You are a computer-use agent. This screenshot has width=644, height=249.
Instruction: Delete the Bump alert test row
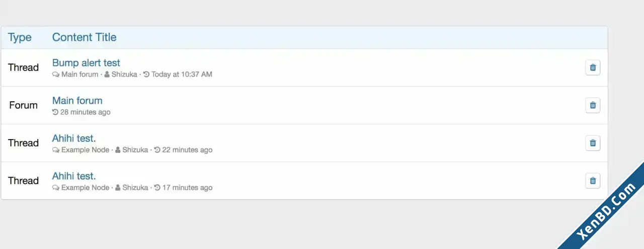(593, 68)
